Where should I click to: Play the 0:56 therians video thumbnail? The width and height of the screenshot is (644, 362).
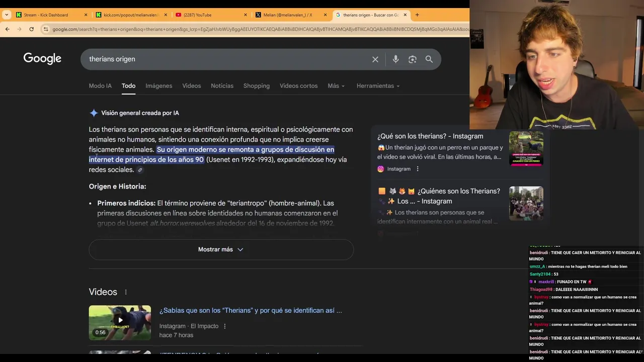pos(120,323)
